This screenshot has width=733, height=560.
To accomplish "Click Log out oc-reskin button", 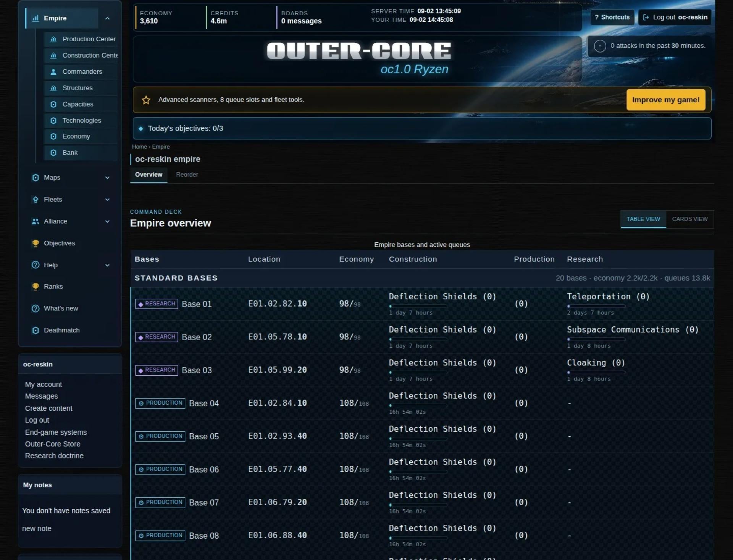I will [x=675, y=17].
